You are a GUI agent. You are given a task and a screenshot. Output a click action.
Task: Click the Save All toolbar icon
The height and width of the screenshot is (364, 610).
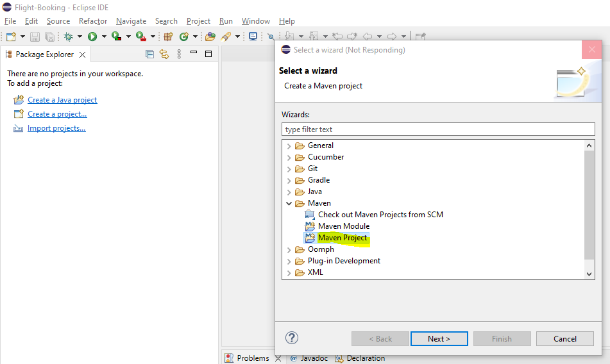point(49,37)
